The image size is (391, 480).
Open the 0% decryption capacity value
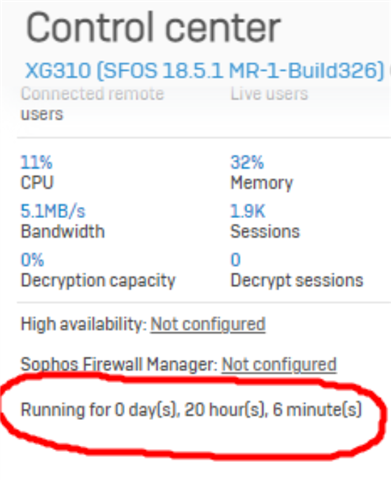tap(32, 260)
